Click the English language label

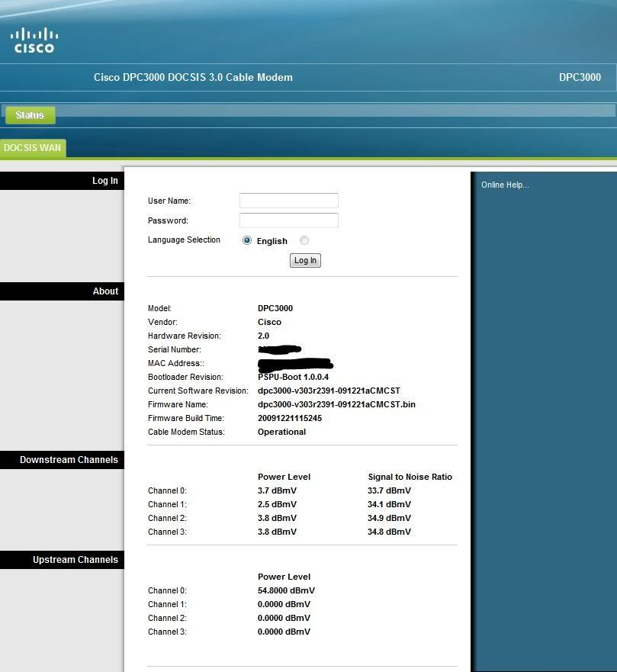tap(272, 241)
